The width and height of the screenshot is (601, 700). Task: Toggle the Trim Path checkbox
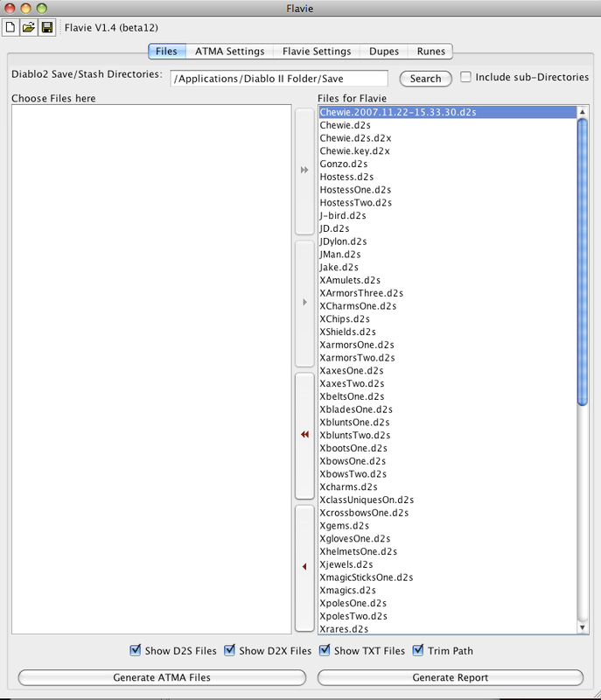418,650
